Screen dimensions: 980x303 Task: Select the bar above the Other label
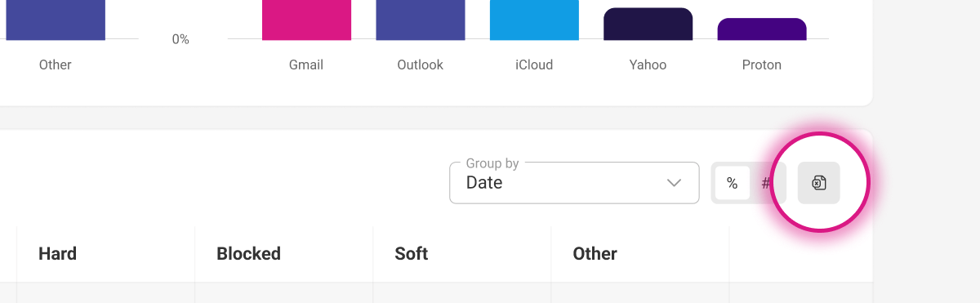[x=56, y=20]
